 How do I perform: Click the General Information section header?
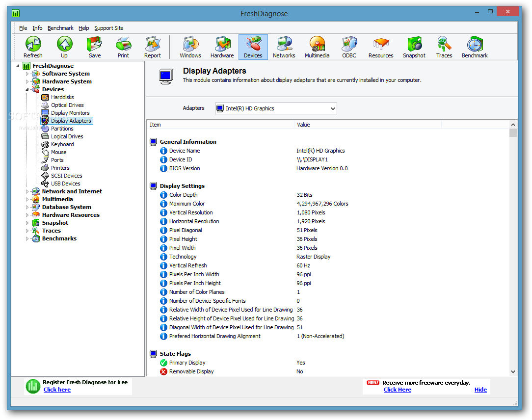(x=188, y=142)
